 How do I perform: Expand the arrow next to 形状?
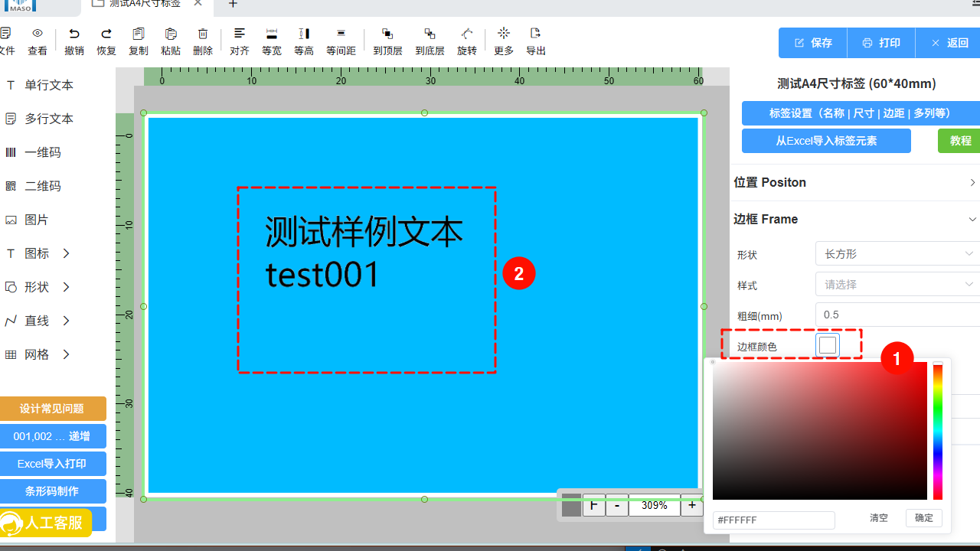tap(67, 287)
